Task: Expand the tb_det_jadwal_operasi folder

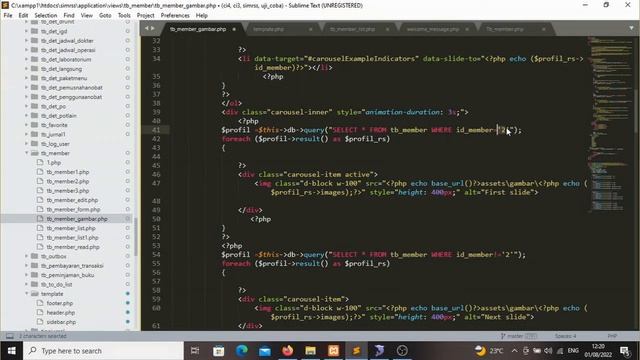Action: [27, 50]
